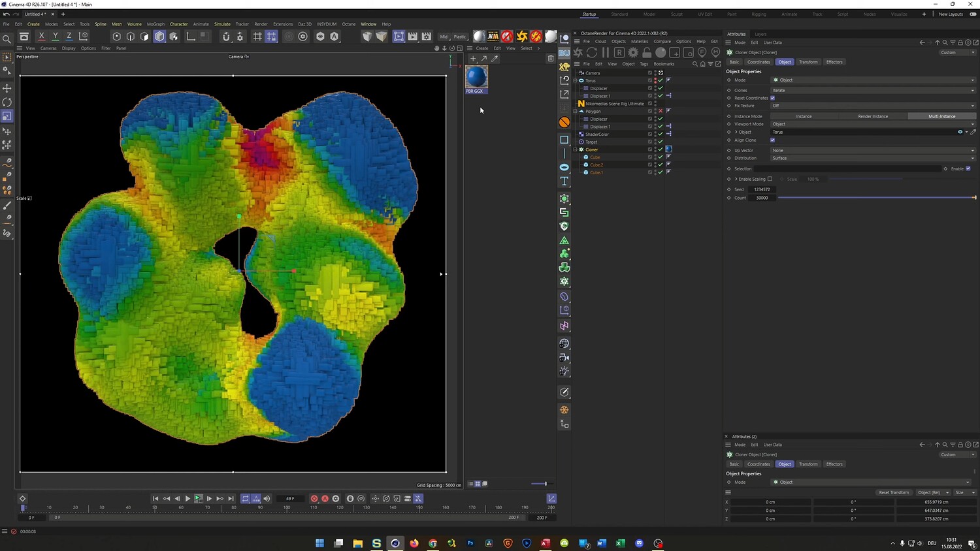Open Edit Render Settings clapperboard gear icon
The height and width of the screenshot is (551, 980).
427,37
